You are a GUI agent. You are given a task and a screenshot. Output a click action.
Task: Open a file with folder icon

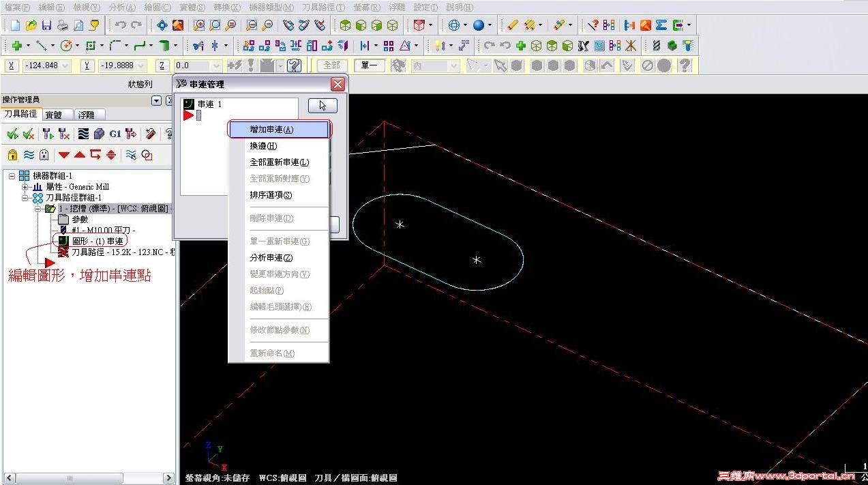click(x=31, y=25)
